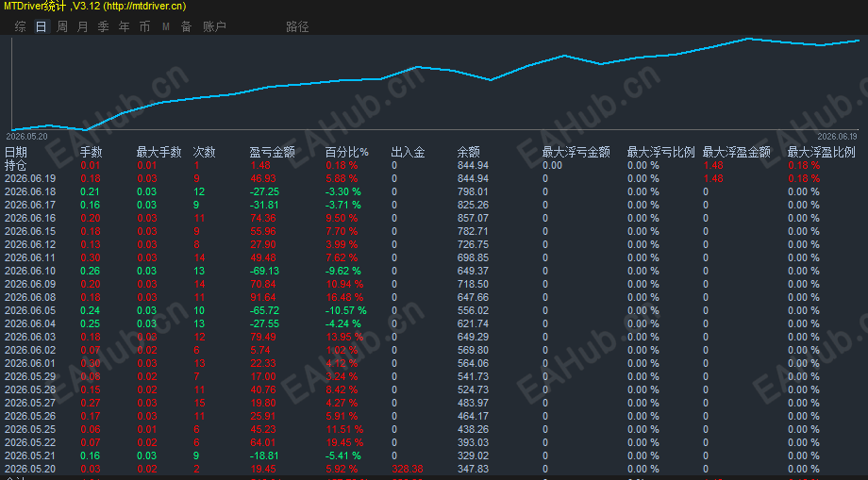Screen dimensions: 868x480
Task: Select the 2026.05.26 row date
Action: pyautogui.click(x=30, y=417)
